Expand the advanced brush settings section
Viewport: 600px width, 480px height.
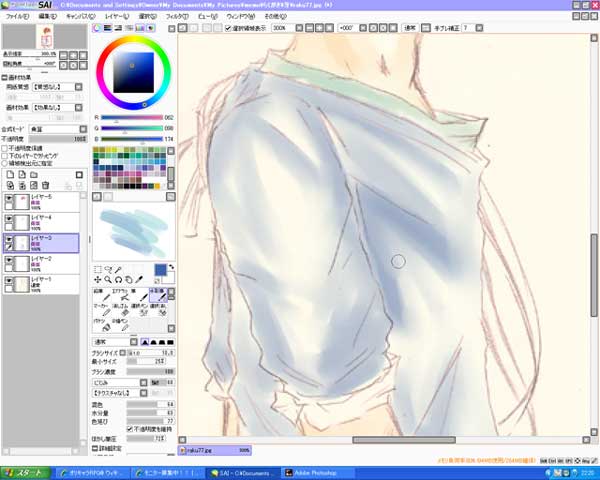[95, 448]
